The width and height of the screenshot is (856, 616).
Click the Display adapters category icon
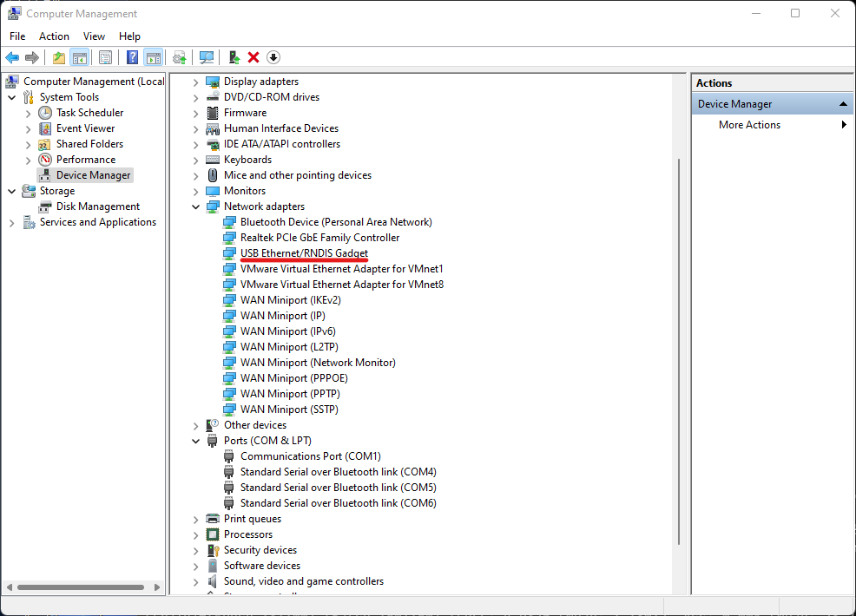(x=213, y=82)
